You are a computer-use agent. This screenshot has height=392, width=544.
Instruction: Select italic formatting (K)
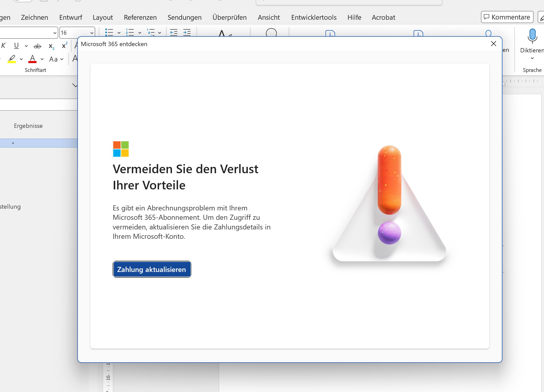(4, 46)
